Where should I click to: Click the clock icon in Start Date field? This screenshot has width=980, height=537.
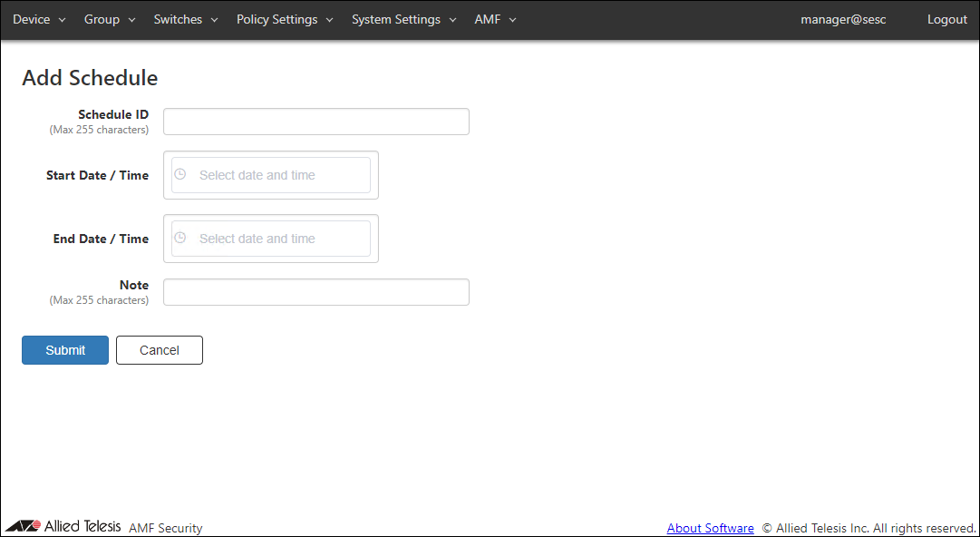point(180,174)
